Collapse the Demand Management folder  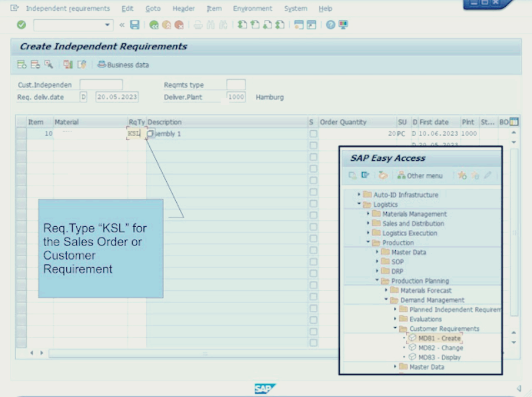(x=386, y=300)
